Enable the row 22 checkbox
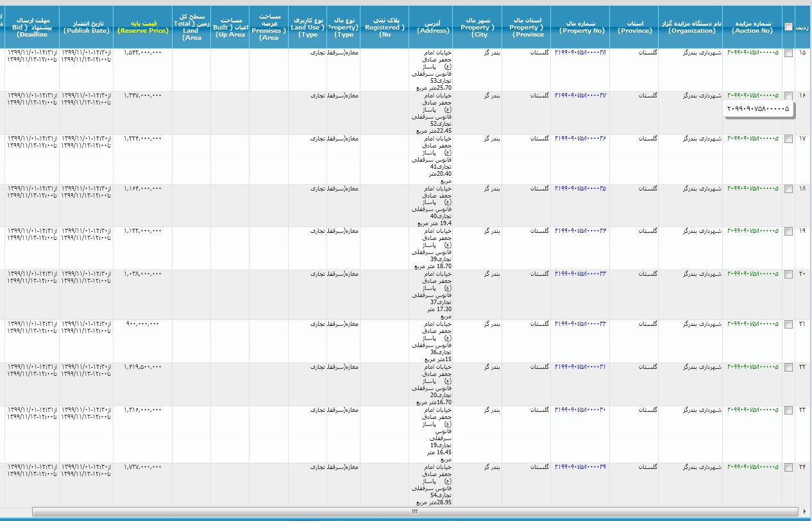 788,367
